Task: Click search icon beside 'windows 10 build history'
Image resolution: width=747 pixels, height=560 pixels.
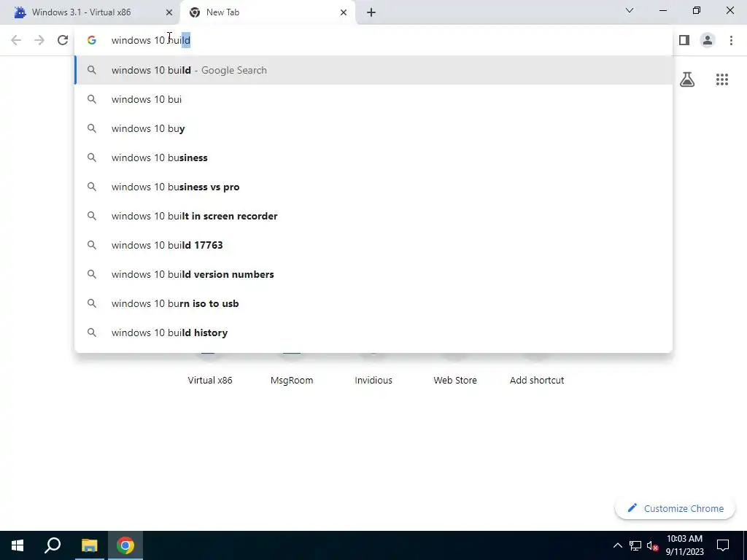Action: pos(91,332)
